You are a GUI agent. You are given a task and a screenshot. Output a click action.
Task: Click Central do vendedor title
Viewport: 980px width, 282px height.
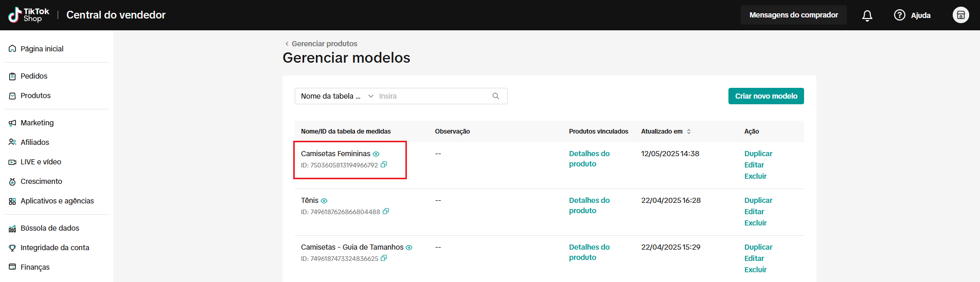(x=116, y=15)
